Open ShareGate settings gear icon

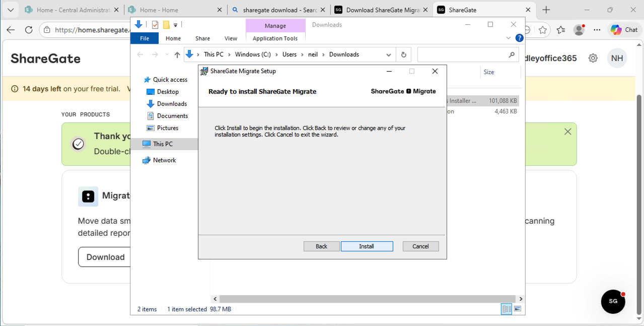coord(593,58)
